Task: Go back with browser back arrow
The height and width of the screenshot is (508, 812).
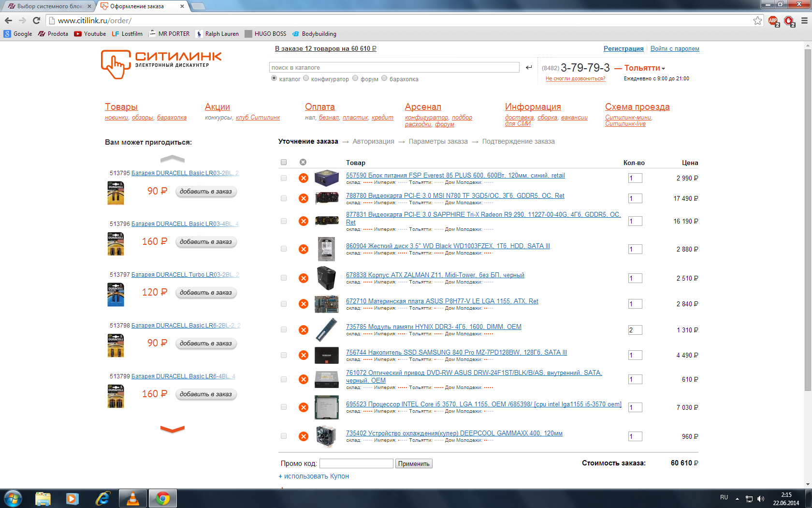Action: 8,20
